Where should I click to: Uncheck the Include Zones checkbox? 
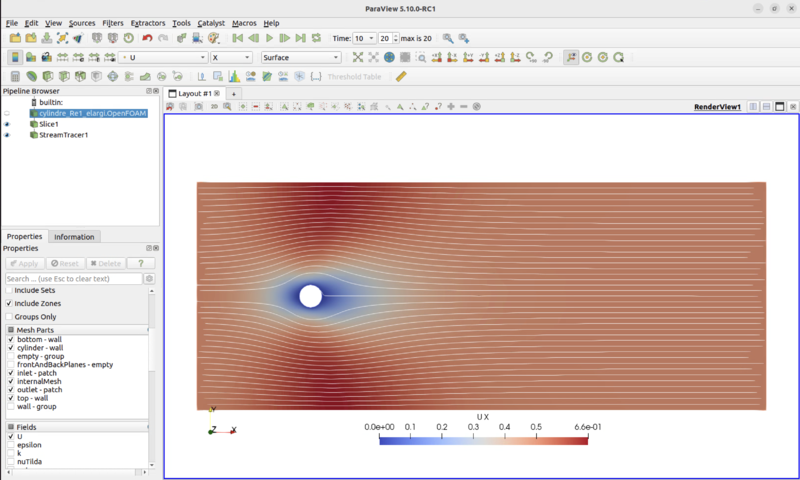(x=9, y=303)
